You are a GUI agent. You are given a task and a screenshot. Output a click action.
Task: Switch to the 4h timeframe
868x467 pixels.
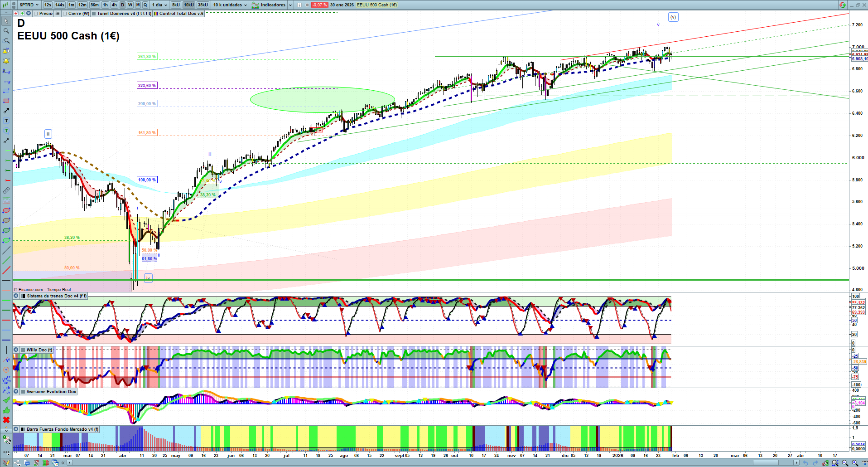coord(114,5)
